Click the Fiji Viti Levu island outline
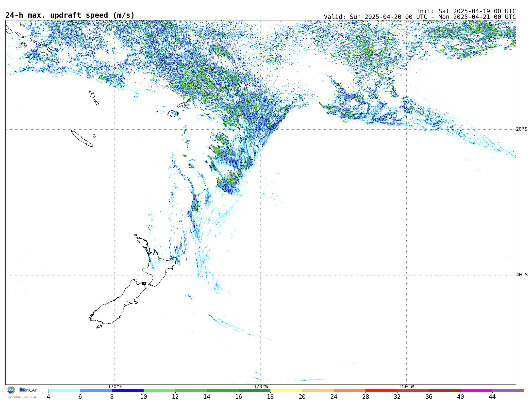This screenshot has width=532, height=400. [173, 114]
